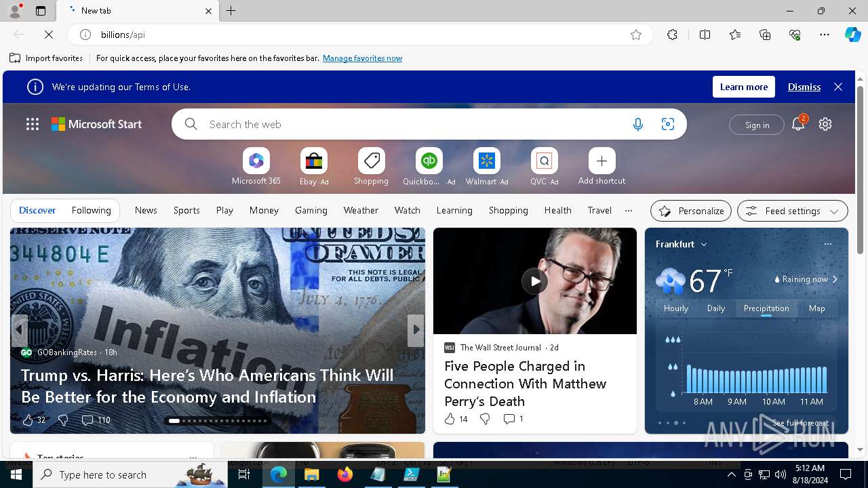The height and width of the screenshot is (488, 868).
Task: Open the Edge profile icon
Action: 14,10
